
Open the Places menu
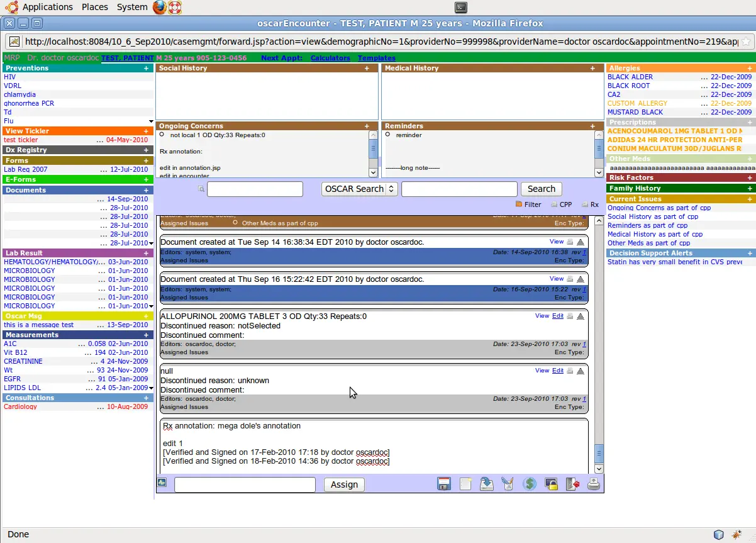(x=94, y=7)
